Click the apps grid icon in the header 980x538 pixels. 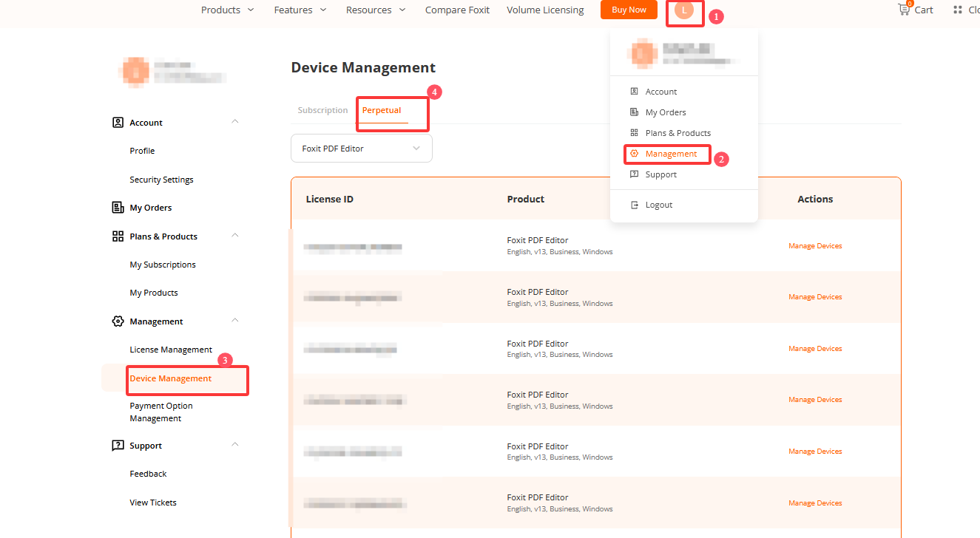(x=958, y=10)
